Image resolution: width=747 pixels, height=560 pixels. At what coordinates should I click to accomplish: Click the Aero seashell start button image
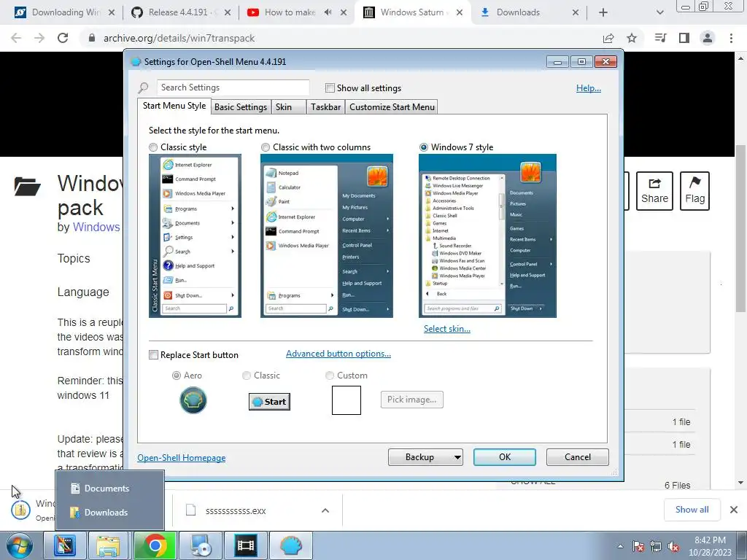point(193,400)
